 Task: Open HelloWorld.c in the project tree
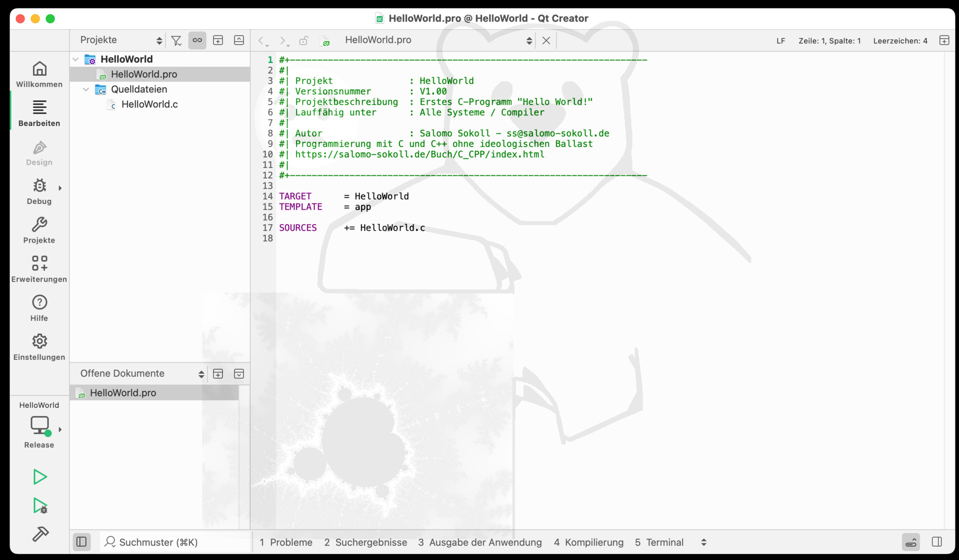tap(149, 104)
